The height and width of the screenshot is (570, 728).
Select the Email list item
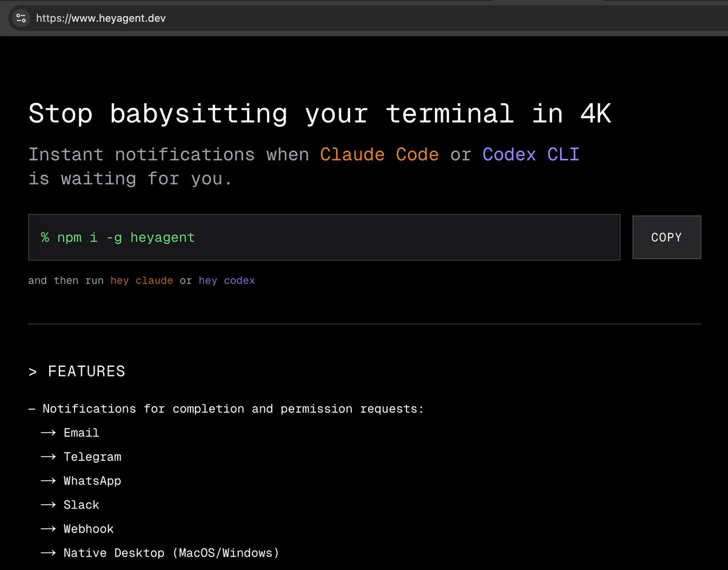(x=70, y=433)
